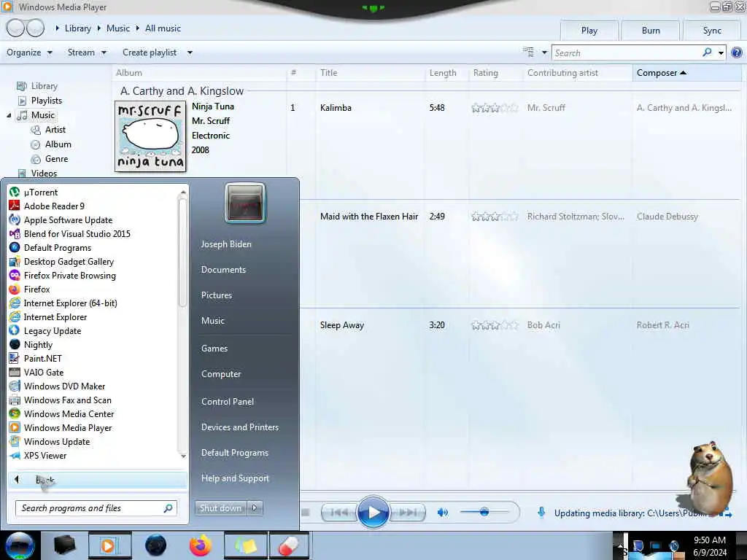Go Back in the Start menu programs

tap(98, 480)
